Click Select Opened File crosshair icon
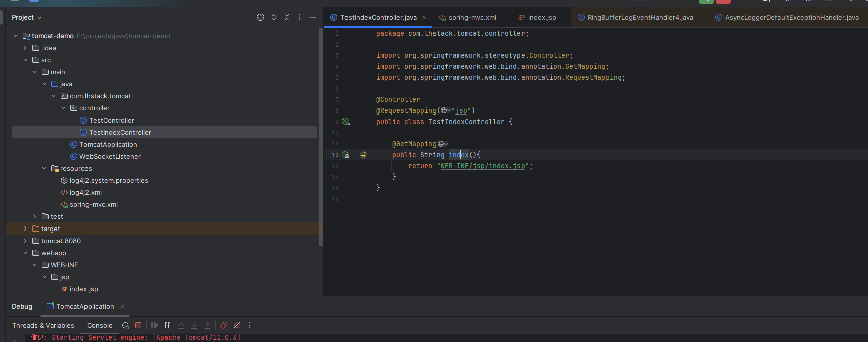 click(x=261, y=17)
